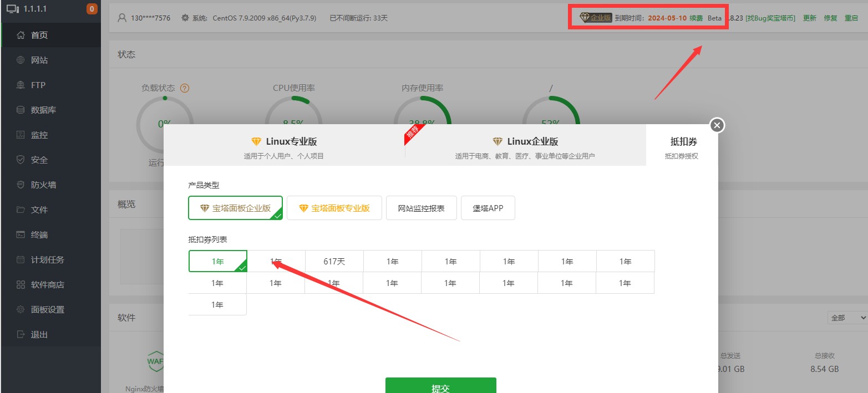Click the 重启 restart link

pos(851,18)
